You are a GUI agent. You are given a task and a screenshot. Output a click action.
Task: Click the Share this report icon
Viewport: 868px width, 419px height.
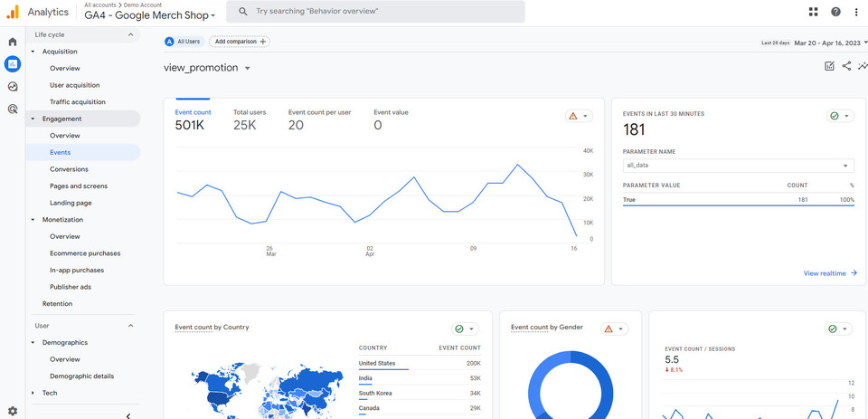coord(846,66)
